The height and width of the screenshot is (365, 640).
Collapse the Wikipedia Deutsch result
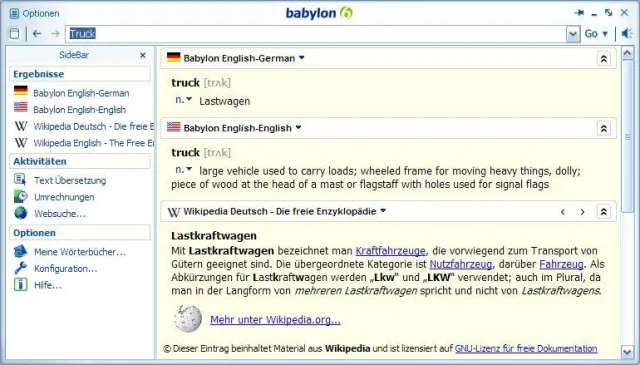point(603,212)
